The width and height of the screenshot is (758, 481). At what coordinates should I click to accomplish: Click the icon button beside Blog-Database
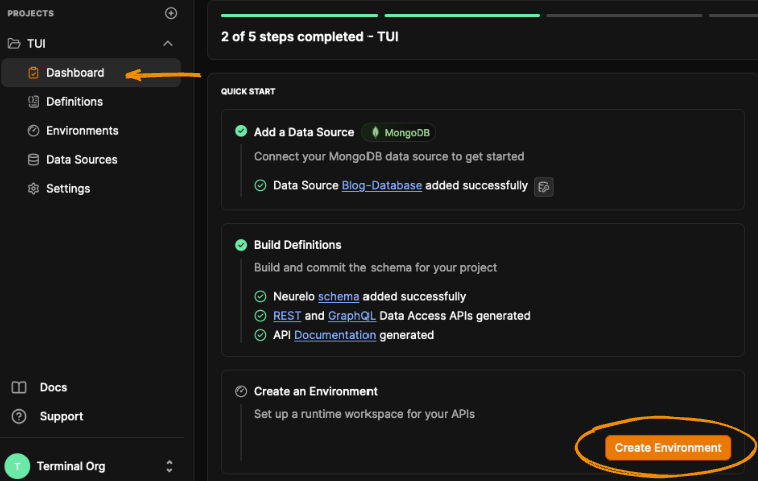[x=544, y=186]
